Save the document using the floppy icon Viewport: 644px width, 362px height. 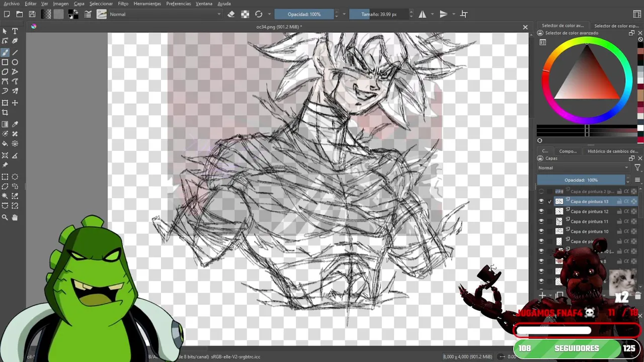coord(32,14)
